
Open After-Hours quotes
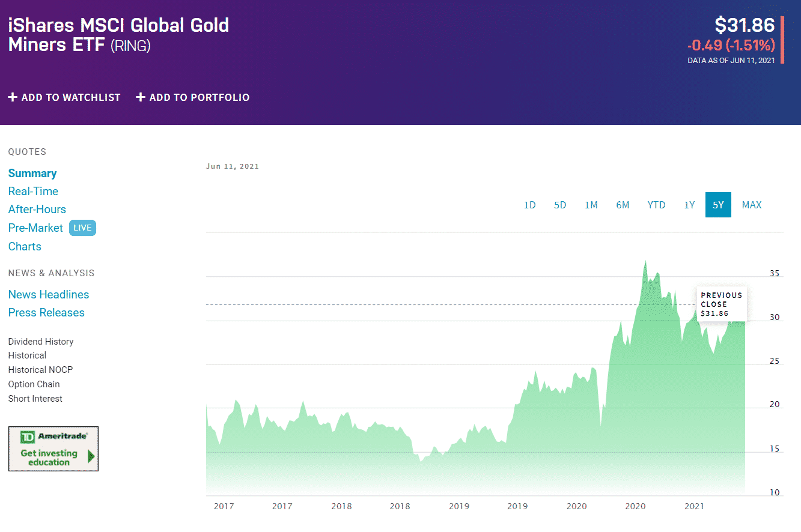[x=37, y=210]
